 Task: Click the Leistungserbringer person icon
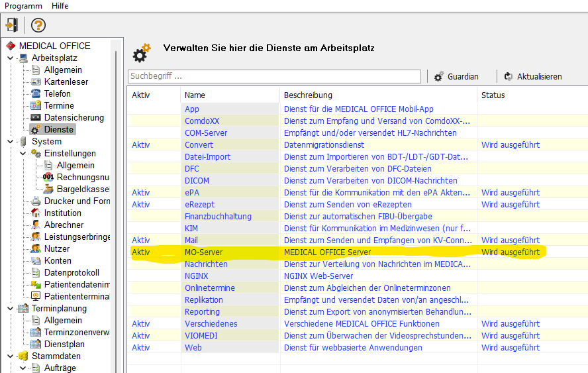pos(36,237)
